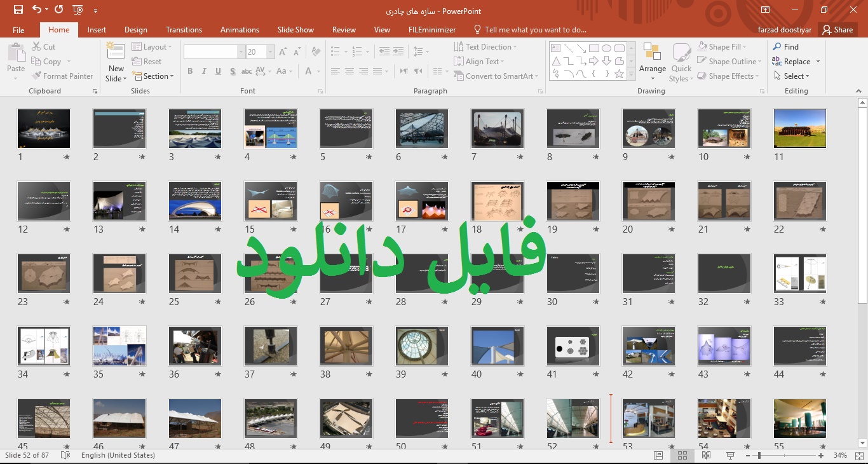Screen dimensions: 868x464
Task: Toggle Italic formatting
Action: click(203, 71)
